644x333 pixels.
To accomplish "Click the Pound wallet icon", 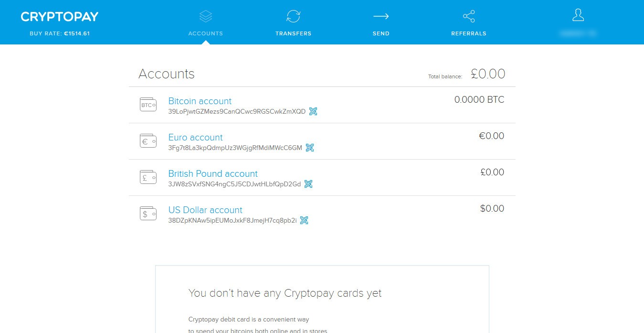I will pos(148,177).
